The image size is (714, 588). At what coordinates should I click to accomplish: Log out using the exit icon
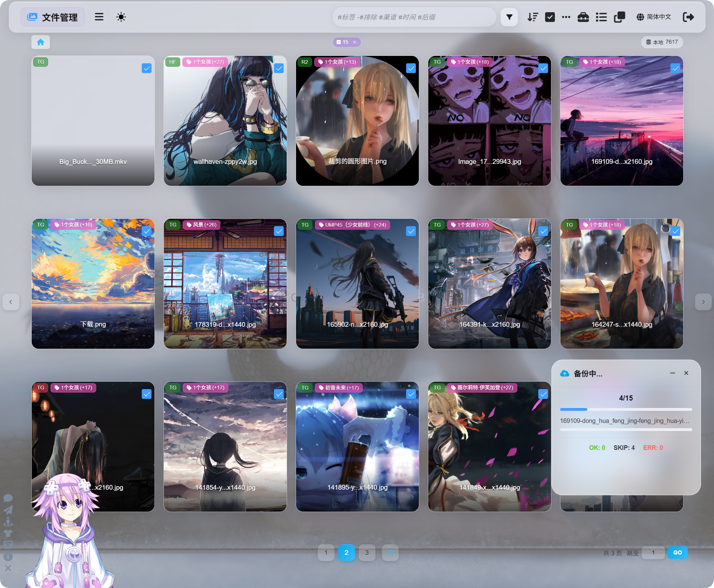(688, 17)
